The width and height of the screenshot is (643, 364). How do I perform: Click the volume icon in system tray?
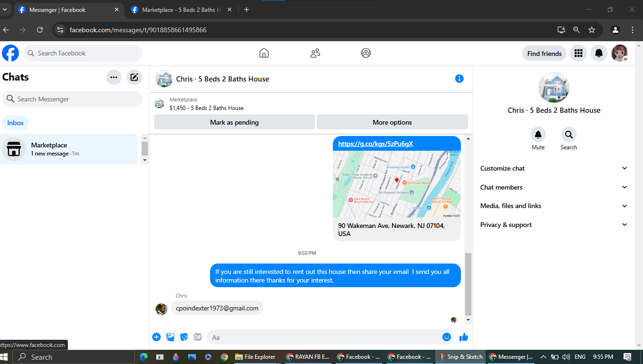[x=566, y=357]
